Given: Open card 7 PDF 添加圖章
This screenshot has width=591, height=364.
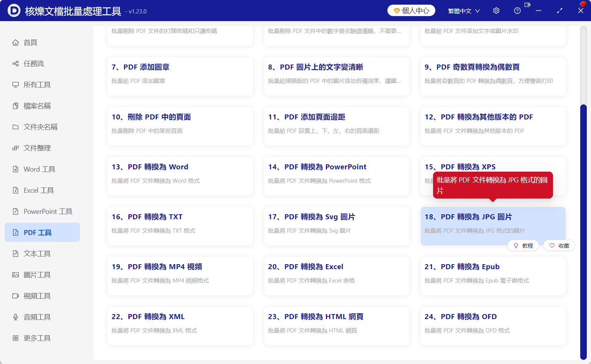Looking at the screenshot, I should click(x=180, y=76).
